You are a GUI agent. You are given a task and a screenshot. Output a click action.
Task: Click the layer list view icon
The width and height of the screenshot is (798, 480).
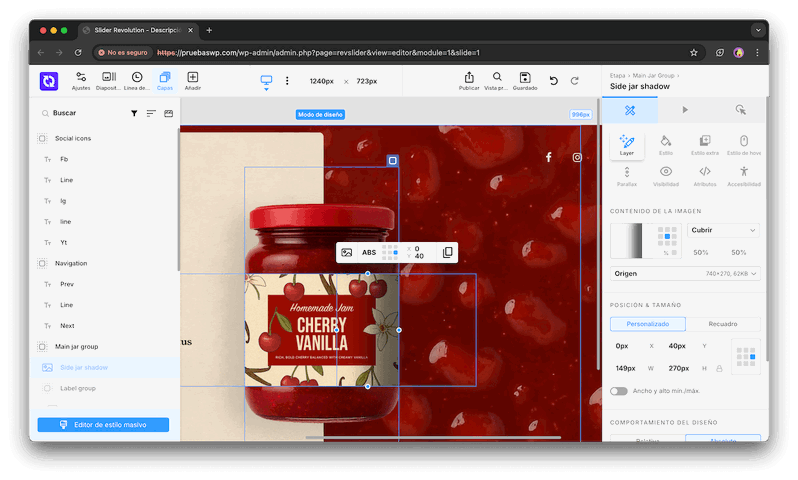click(x=168, y=113)
